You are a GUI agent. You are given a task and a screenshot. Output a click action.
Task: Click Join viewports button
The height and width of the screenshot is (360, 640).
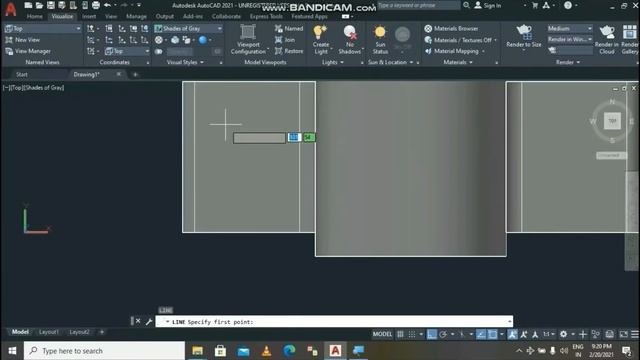click(x=285, y=40)
